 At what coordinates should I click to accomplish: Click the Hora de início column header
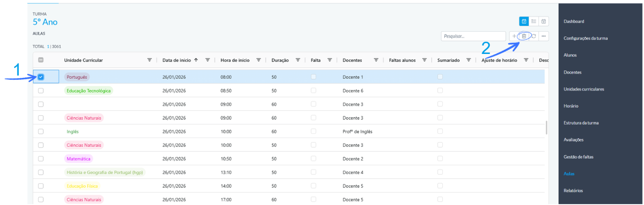coord(235,60)
